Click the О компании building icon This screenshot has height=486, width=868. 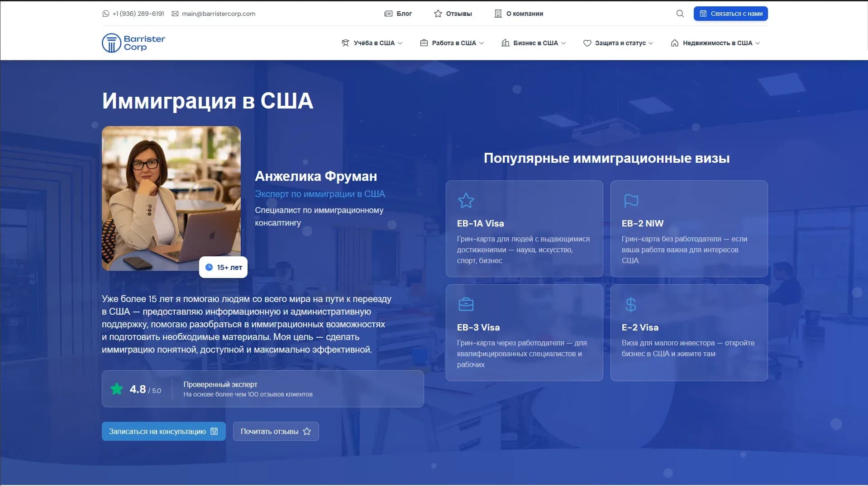point(498,14)
